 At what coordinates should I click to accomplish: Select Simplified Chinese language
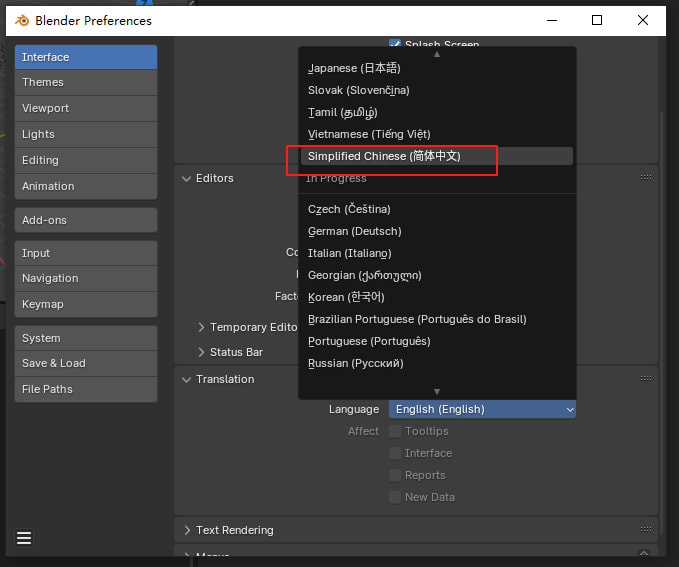pyautogui.click(x=437, y=156)
